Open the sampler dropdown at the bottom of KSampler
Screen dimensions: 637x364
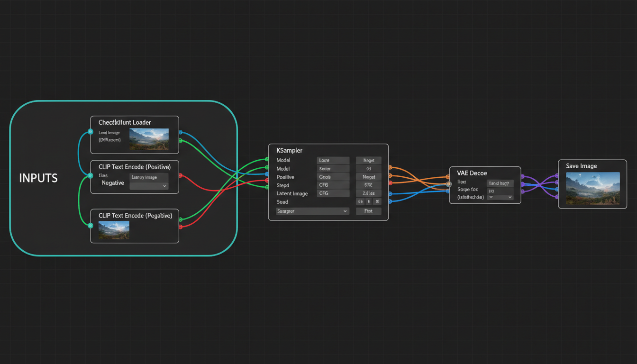pos(313,211)
